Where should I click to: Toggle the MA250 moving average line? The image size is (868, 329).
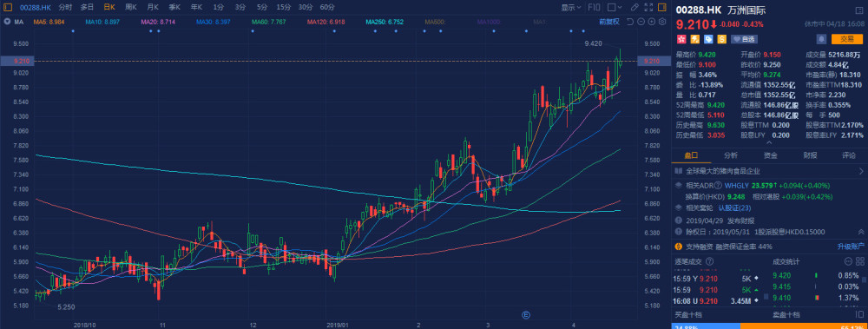coord(385,22)
